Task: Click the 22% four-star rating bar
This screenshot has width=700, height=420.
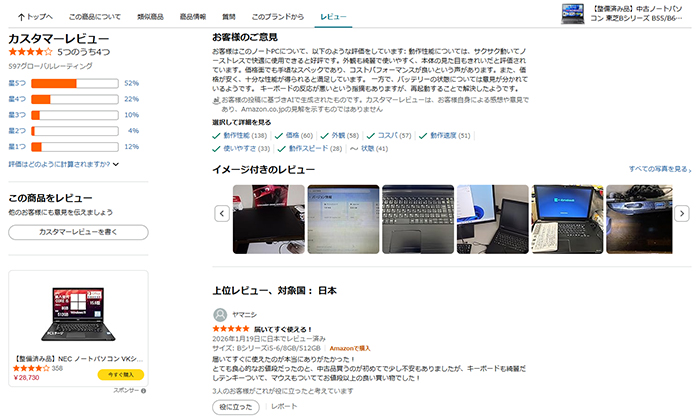Action: [x=75, y=99]
